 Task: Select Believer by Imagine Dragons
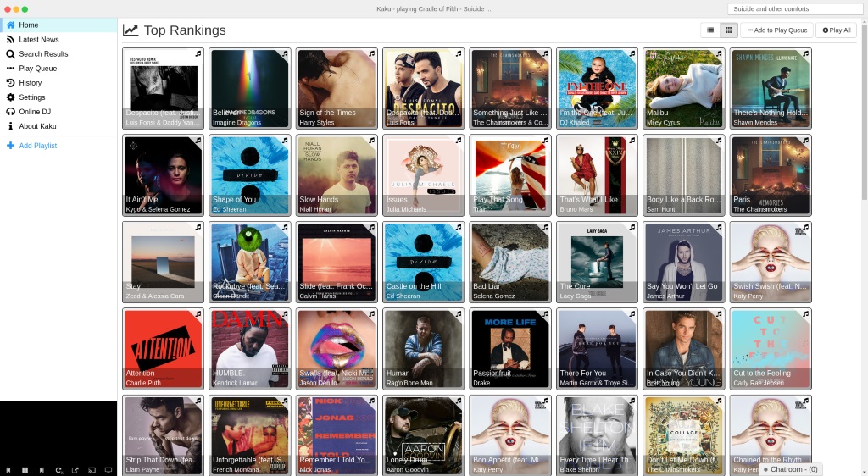pos(250,88)
